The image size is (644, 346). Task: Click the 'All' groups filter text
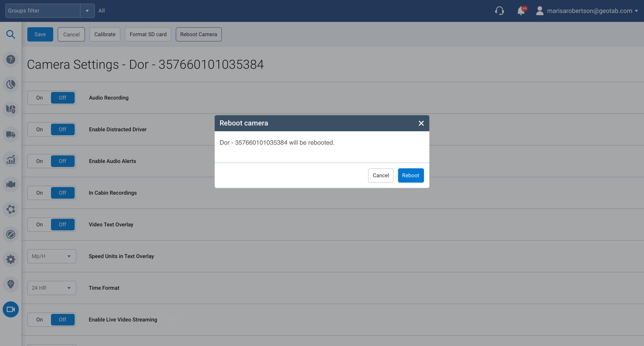[101, 11]
